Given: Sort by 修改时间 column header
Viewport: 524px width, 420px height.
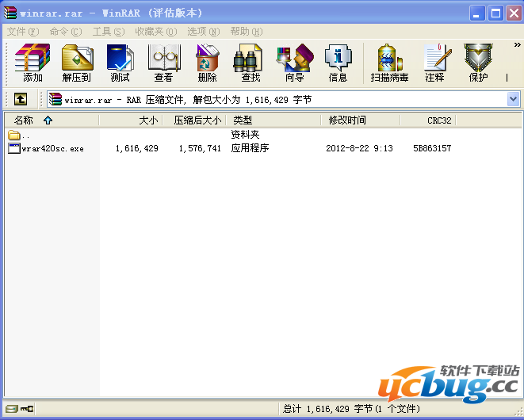Looking at the screenshot, I should point(347,120).
